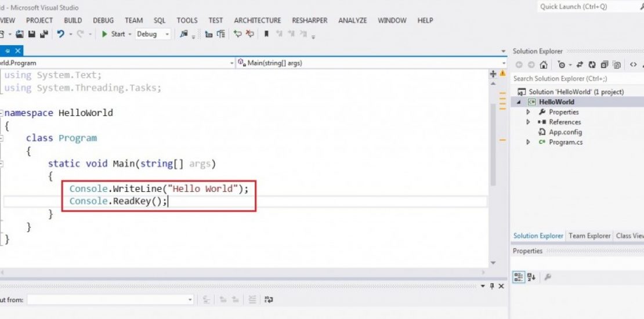Expand the References node
644x319 pixels.
pyautogui.click(x=528, y=122)
